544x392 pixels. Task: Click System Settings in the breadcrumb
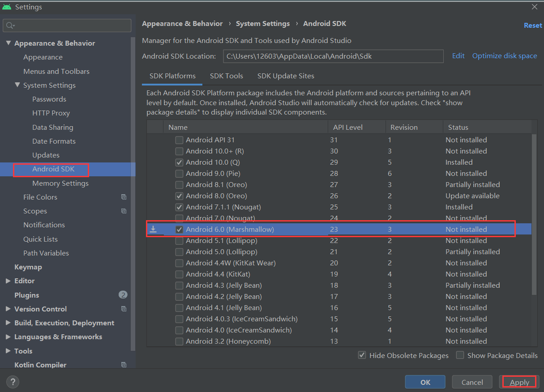[x=263, y=24]
